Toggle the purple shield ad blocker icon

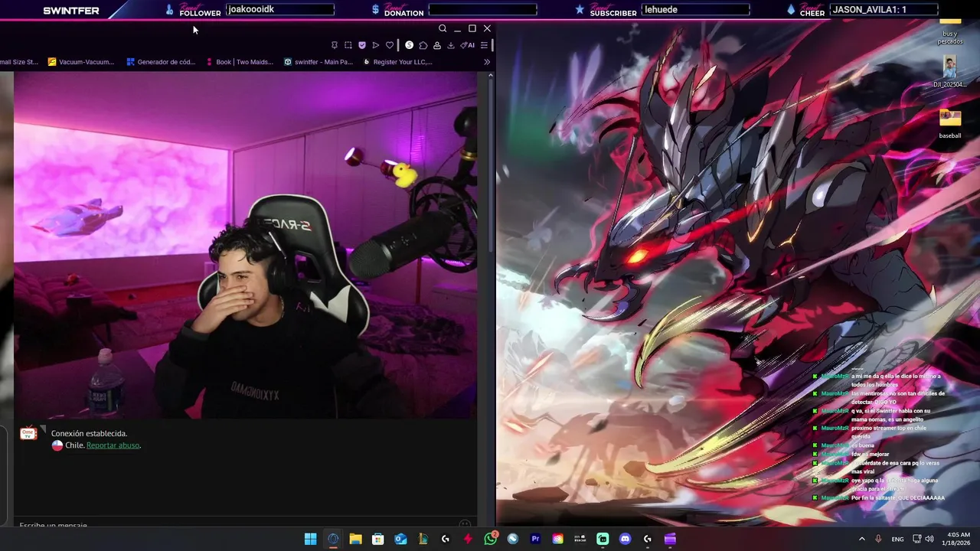[362, 45]
